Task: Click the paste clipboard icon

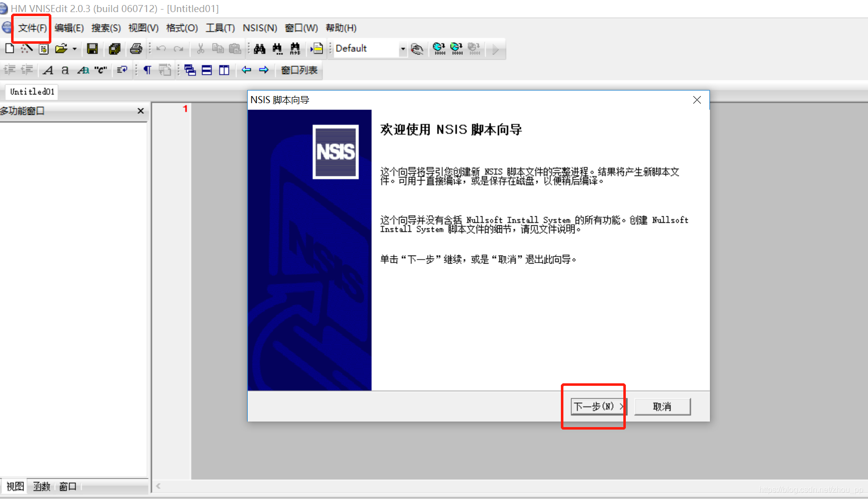Action: (x=235, y=48)
